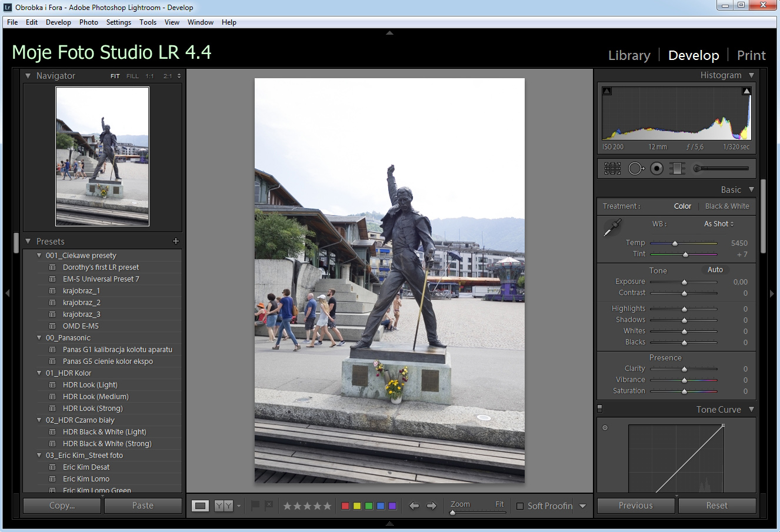Select the Spot Removal tool
This screenshot has width=780, height=532.
tap(635, 169)
